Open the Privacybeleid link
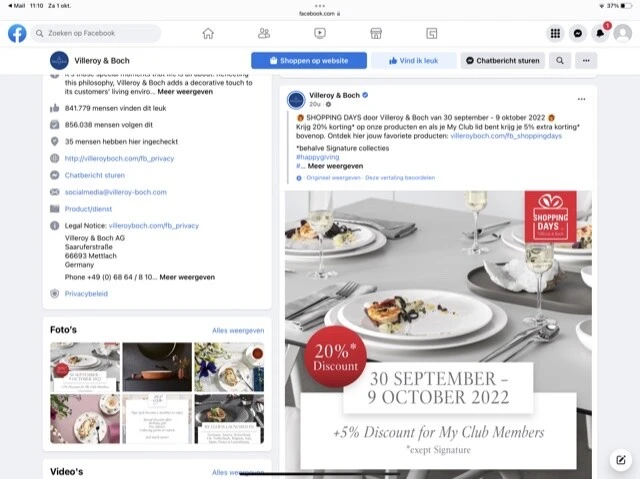Screen dimensions: 640x479 pos(86,293)
